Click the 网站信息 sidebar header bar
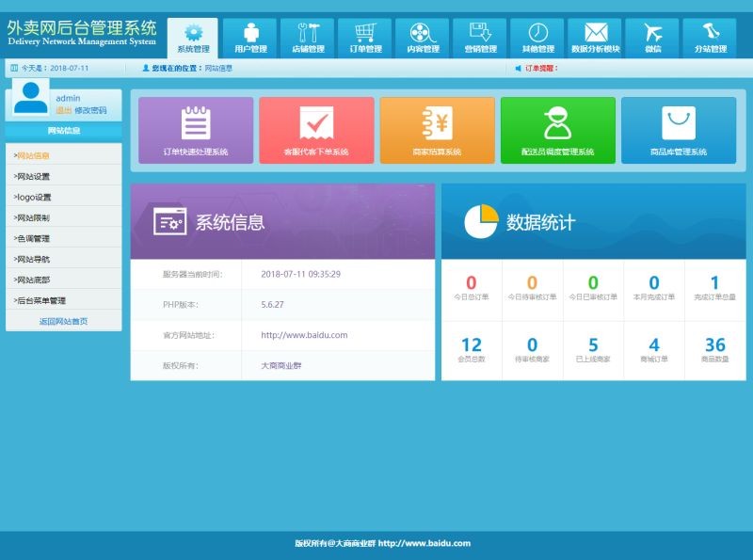753x560 pixels. (x=63, y=131)
